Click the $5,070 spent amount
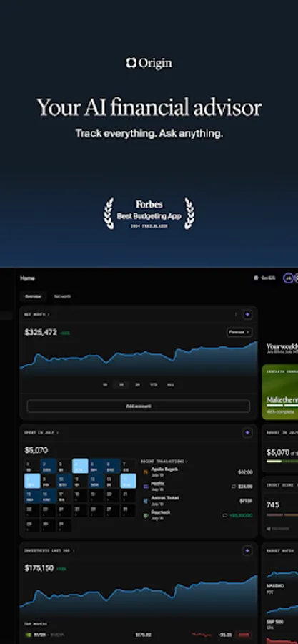This screenshot has width=298, height=644. (x=36, y=450)
